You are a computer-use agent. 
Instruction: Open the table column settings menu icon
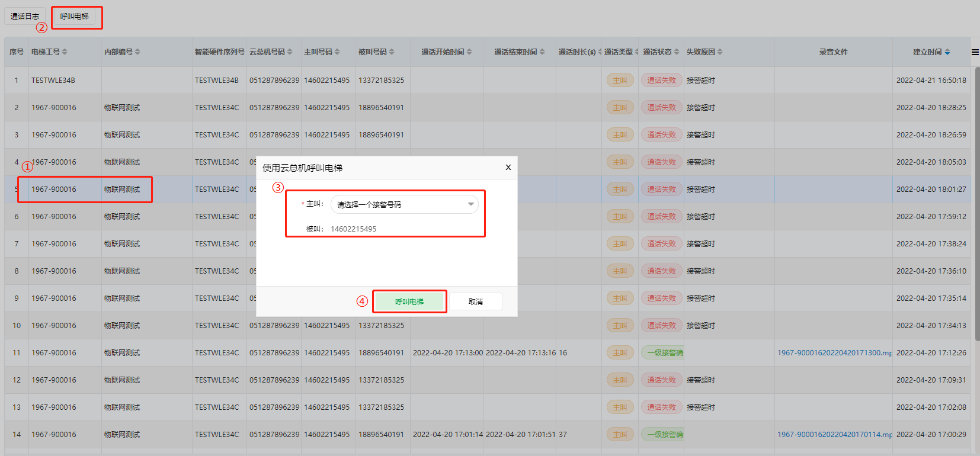point(975,52)
